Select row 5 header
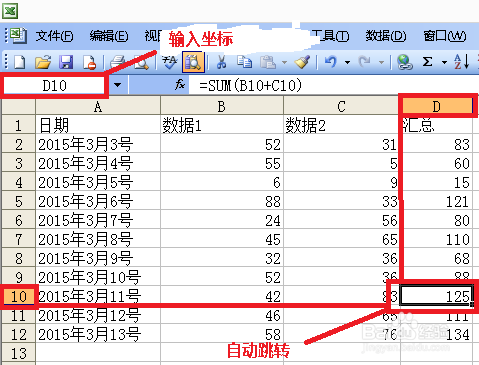The width and height of the screenshot is (479, 365). point(18,201)
